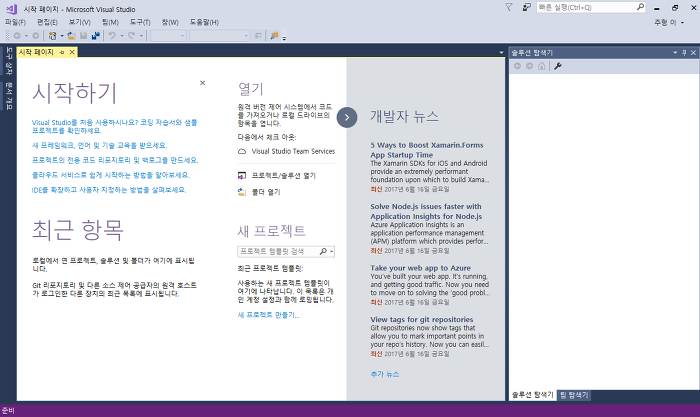This screenshot has width=700, height=417.
Task: Click 새 프로젝트 만들기 link
Action: [269, 315]
